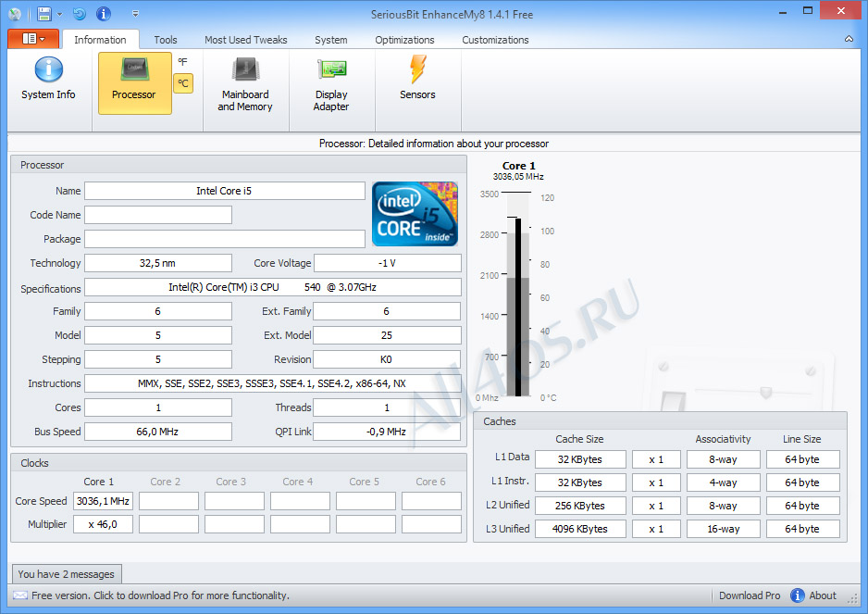Click the empty Code Name field

click(x=158, y=215)
